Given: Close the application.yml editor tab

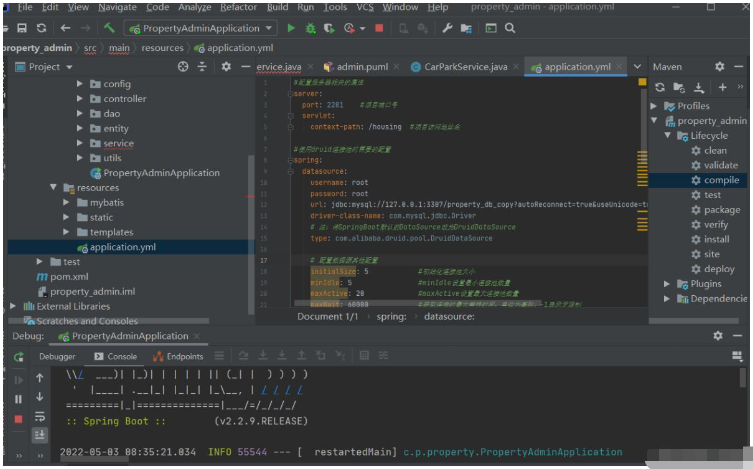Looking at the screenshot, I should [619, 67].
